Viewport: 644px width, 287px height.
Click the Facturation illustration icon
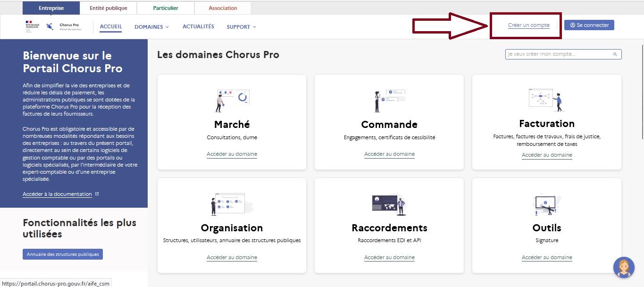coord(546,100)
